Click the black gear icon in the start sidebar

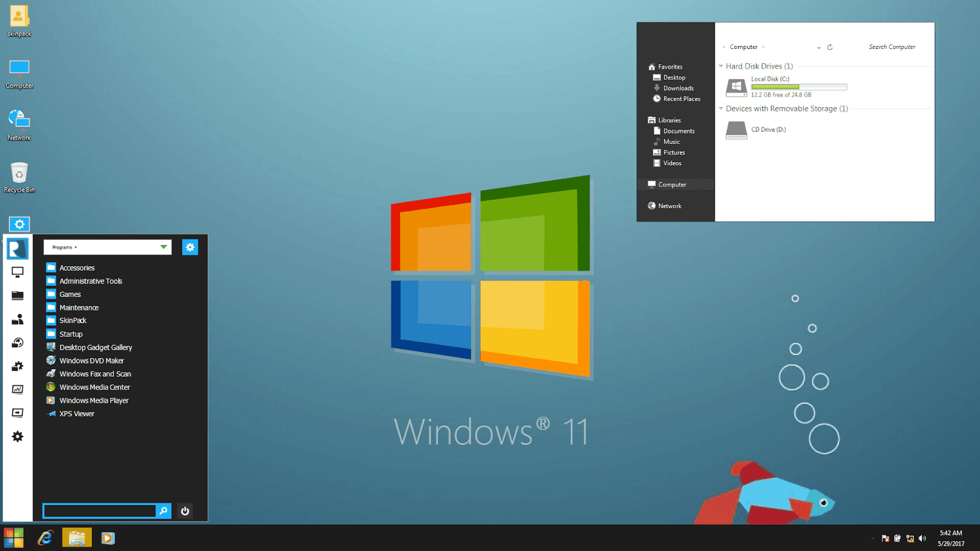(18, 437)
